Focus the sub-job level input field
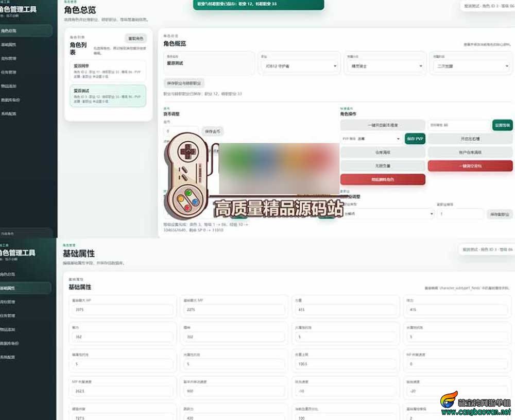The height and width of the screenshot is (420, 515). point(460,214)
